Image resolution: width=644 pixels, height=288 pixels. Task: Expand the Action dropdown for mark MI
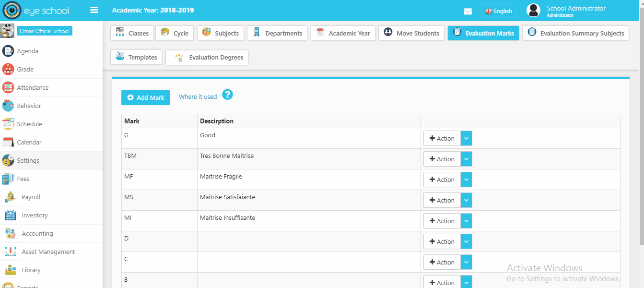pos(466,221)
